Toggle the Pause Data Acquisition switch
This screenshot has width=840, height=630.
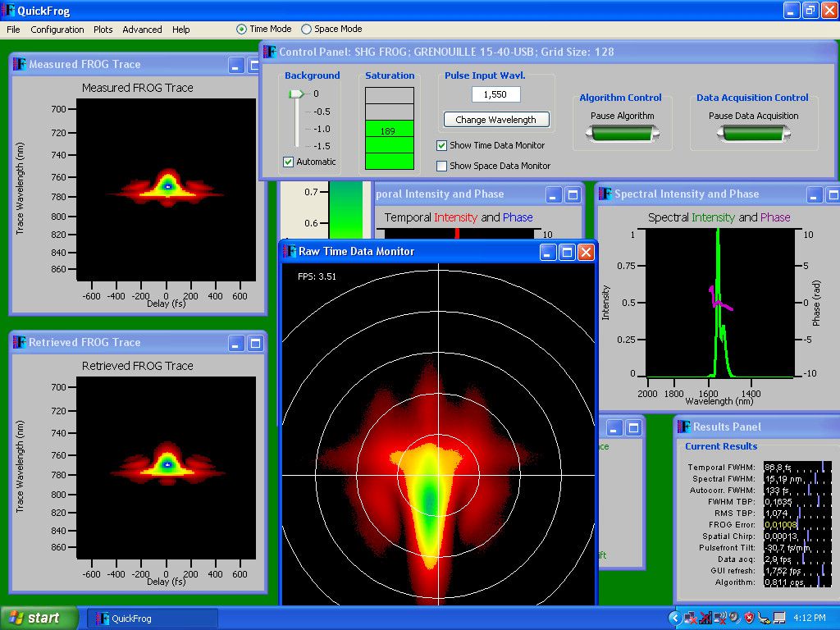point(753,135)
